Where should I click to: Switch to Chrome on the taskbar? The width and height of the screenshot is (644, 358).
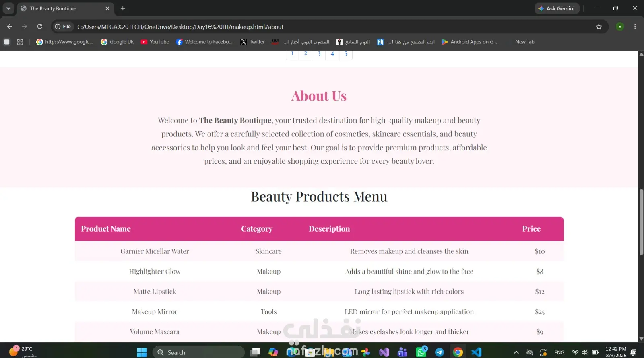coord(458,352)
